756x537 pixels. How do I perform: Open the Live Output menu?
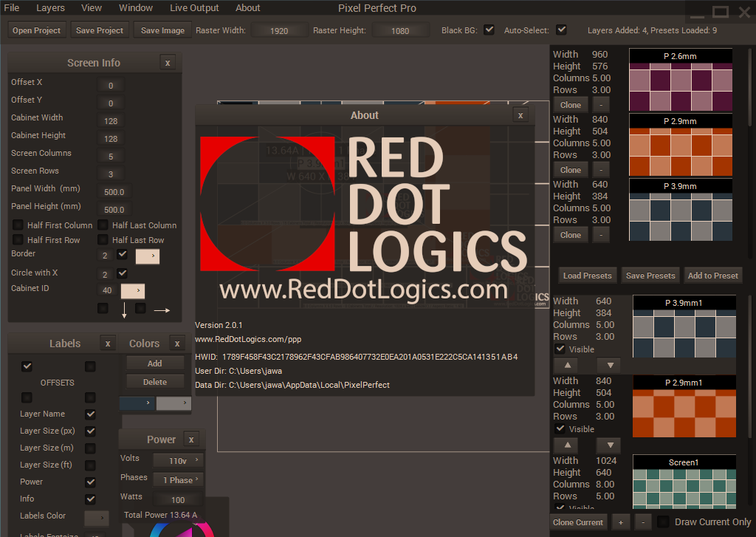coord(194,7)
